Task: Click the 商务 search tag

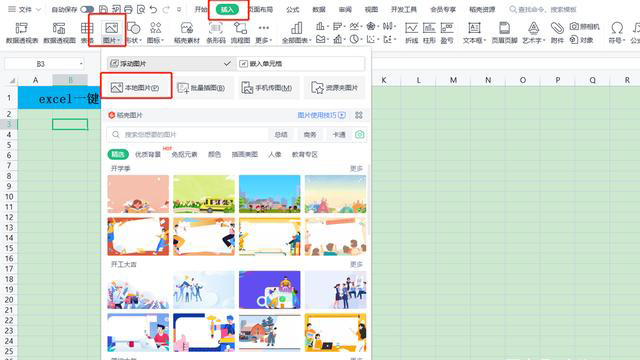Action: pyautogui.click(x=310, y=134)
